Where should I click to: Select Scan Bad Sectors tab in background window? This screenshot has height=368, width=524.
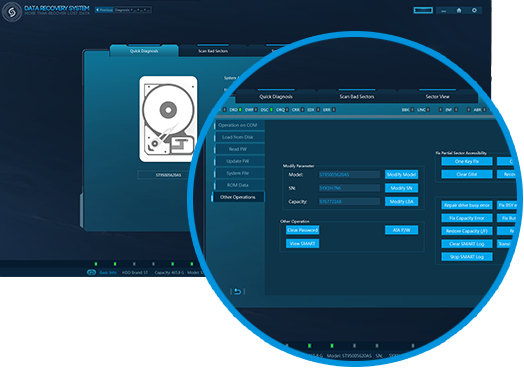[x=213, y=51]
